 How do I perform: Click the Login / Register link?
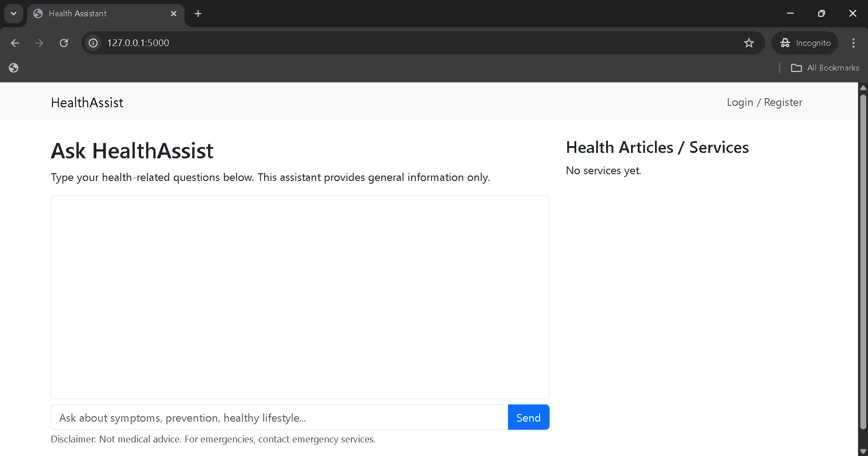pyautogui.click(x=764, y=102)
